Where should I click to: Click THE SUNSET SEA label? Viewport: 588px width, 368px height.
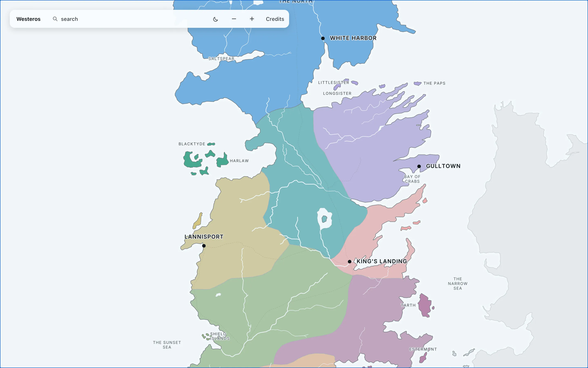[167, 345]
